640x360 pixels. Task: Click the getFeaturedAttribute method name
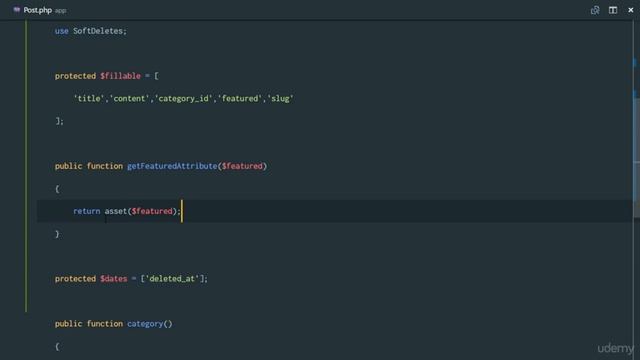click(172, 166)
